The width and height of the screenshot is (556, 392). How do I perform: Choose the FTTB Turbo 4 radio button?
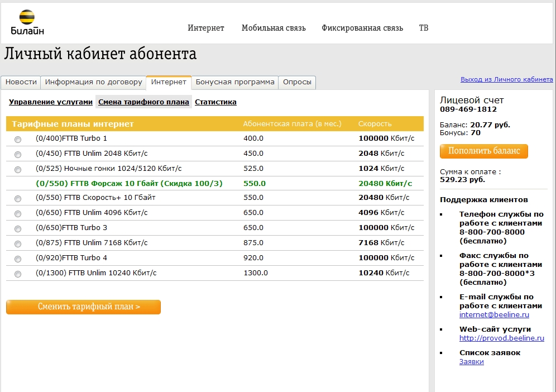(x=18, y=259)
